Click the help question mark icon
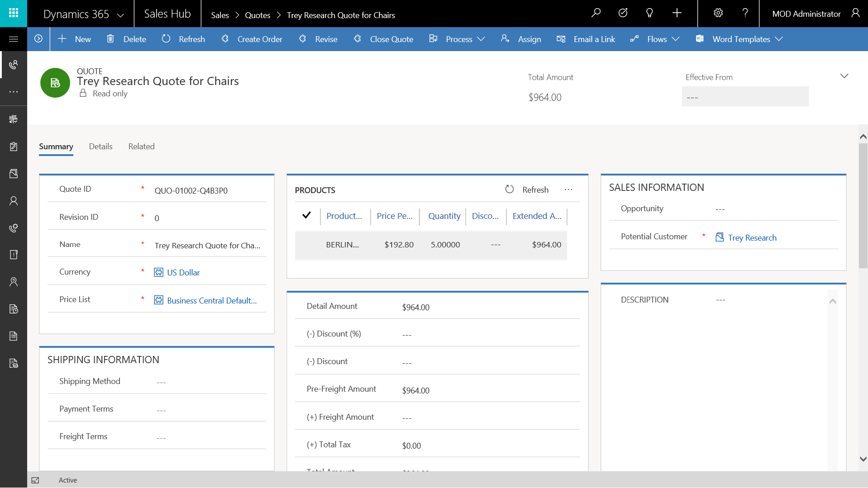868x488 pixels. pos(745,13)
